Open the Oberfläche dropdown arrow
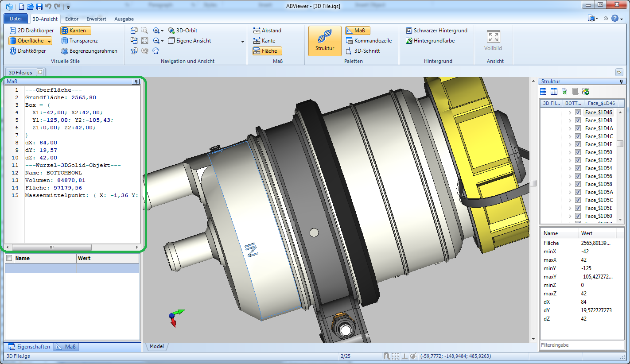The width and height of the screenshot is (630, 364). pyautogui.click(x=49, y=41)
